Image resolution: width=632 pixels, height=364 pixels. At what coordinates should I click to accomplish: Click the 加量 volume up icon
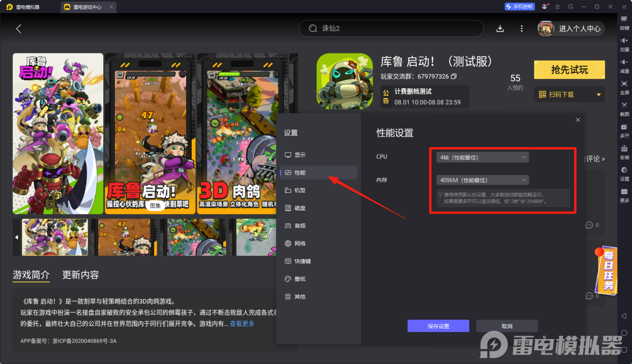point(624,44)
